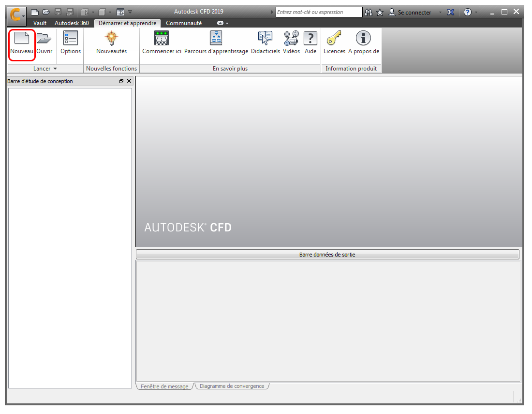532x414 pixels.
Task: Click the star favorites icon
Action: (x=380, y=12)
